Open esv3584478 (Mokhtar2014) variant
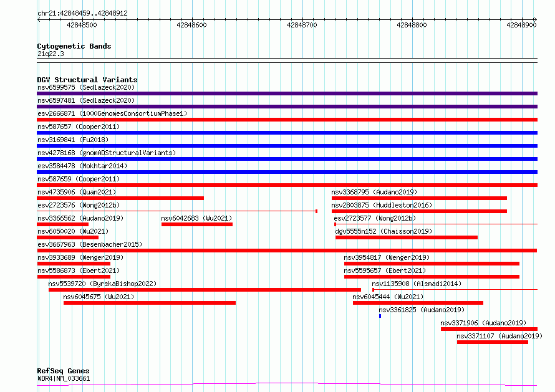 82,166
